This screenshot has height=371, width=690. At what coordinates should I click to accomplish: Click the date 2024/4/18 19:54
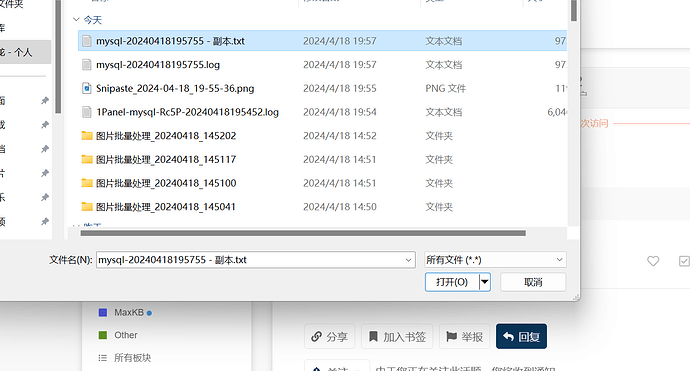point(340,112)
